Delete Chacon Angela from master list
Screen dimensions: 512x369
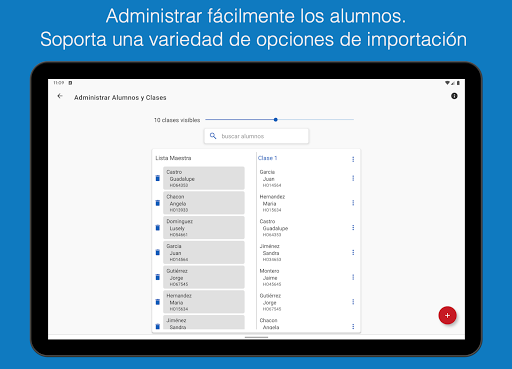158,203
